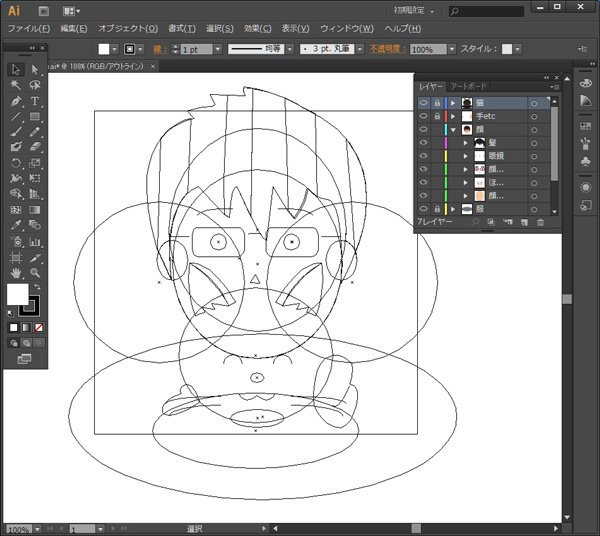Toggle visibility of the 顔 parent layer
The height and width of the screenshot is (536, 600).
[424, 129]
